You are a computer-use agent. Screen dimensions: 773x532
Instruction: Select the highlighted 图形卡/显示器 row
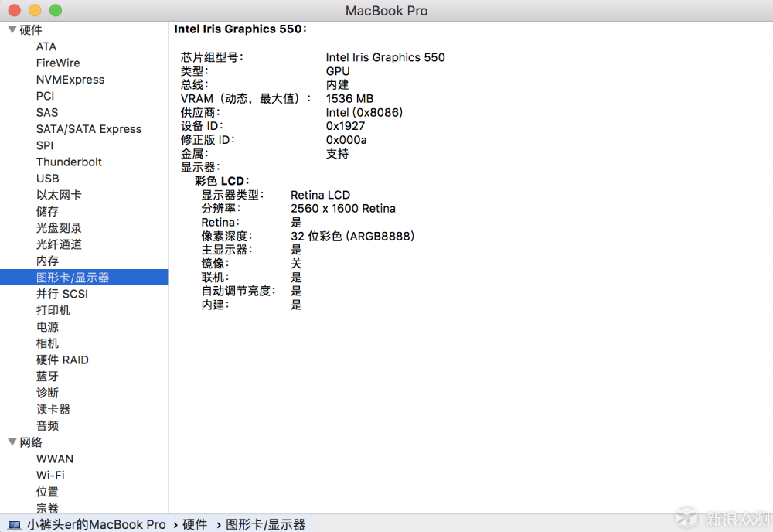[83, 277]
